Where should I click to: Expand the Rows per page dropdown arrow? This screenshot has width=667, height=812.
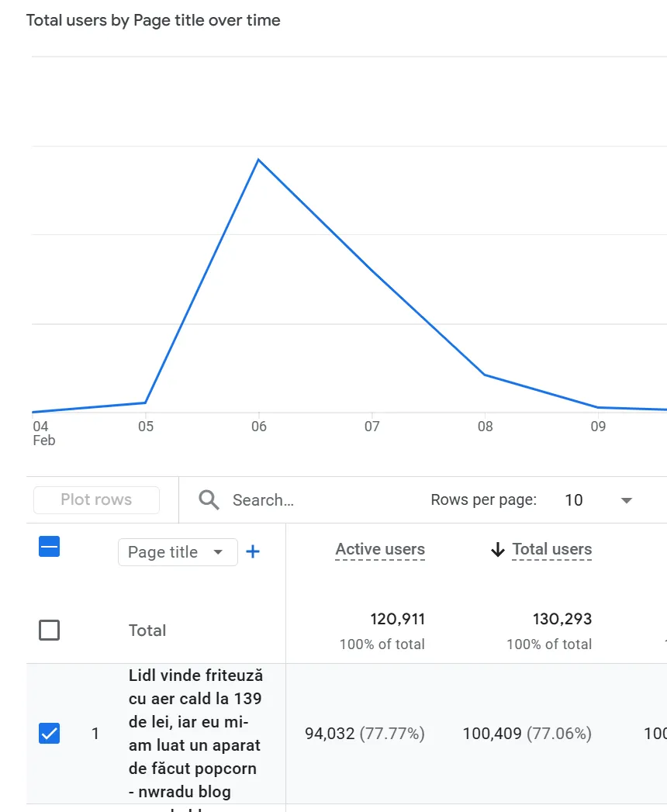point(627,500)
